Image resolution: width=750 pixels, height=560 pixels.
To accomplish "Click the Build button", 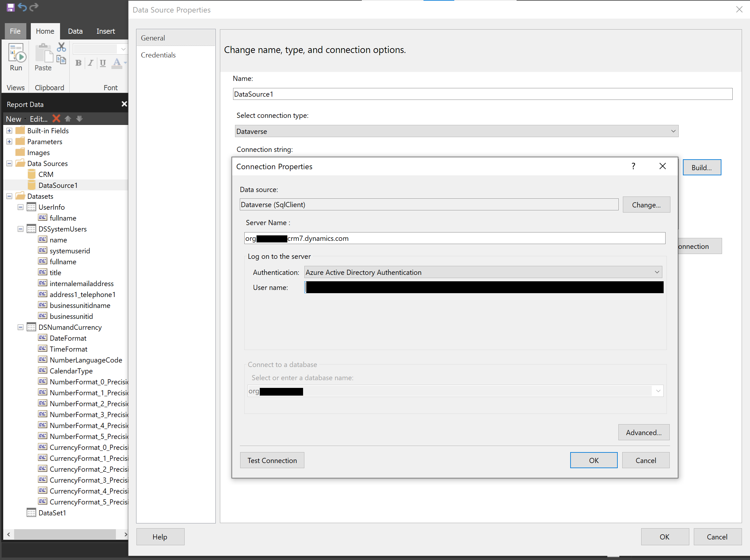I will tap(702, 167).
